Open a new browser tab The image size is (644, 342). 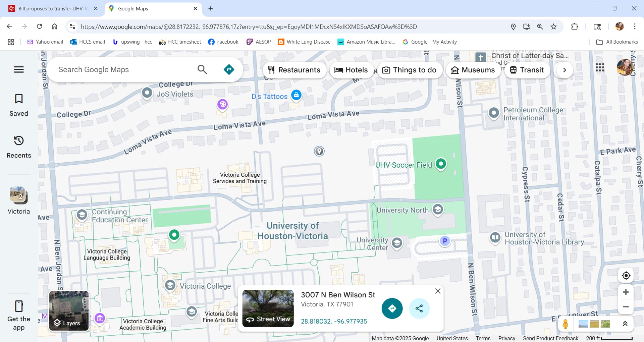pos(211,8)
